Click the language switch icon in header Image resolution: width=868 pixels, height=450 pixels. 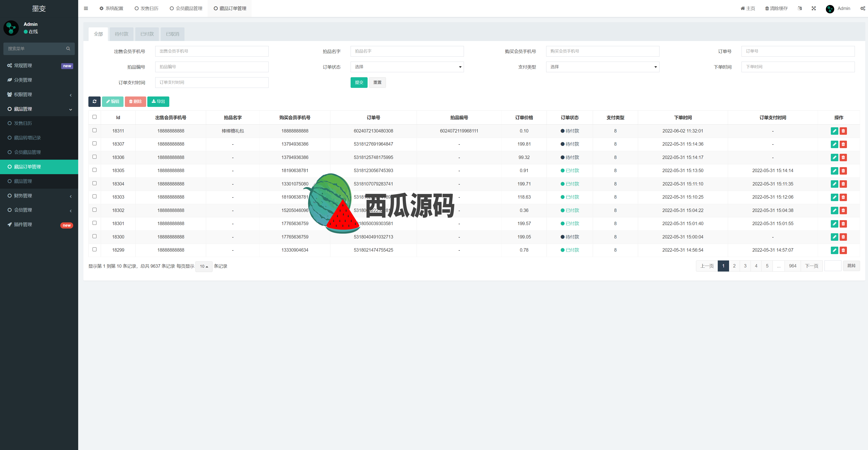click(x=800, y=8)
